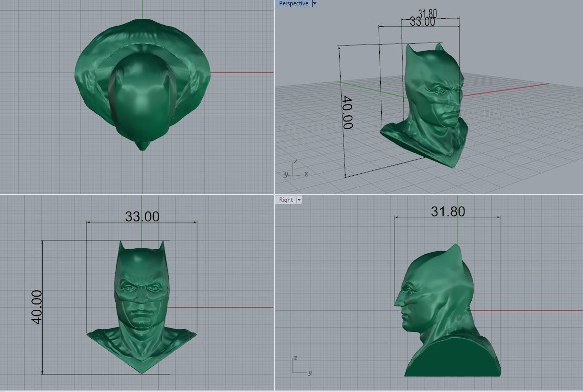Image resolution: width=583 pixels, height=392 pixels.
Task: Open the Perspective viewport dropdown arrow
Action: tap(314, 3)
